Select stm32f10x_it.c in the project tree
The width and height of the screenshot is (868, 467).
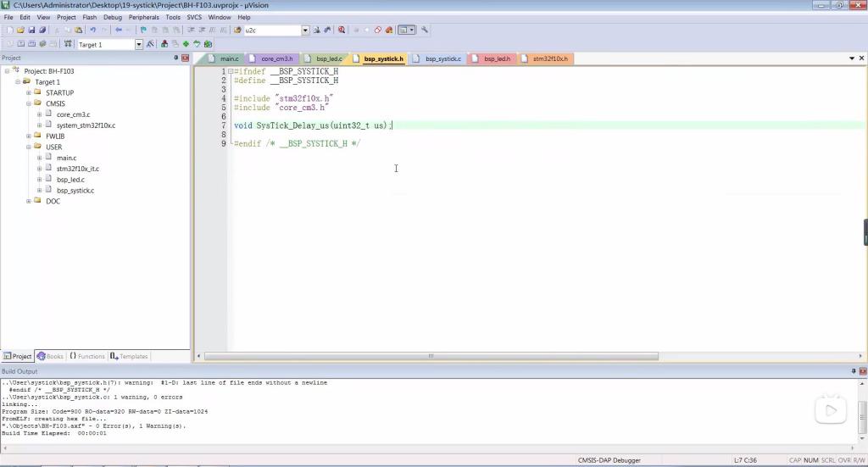point(77,169)
